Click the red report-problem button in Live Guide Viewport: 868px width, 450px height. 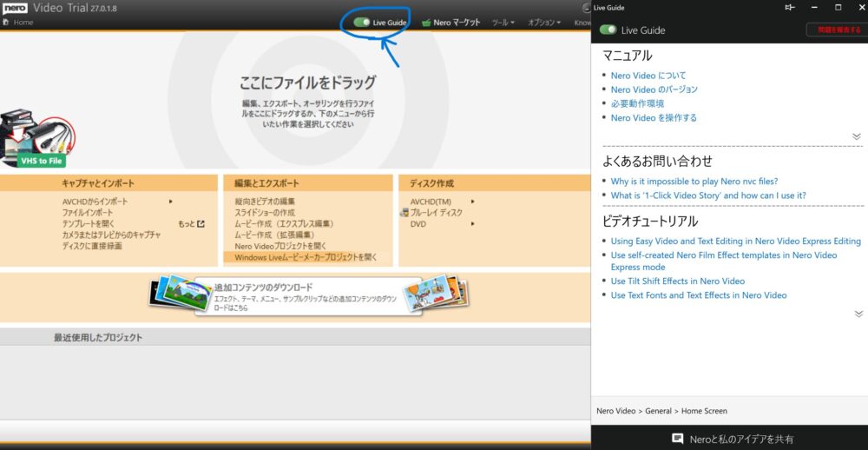coord(837,30)
